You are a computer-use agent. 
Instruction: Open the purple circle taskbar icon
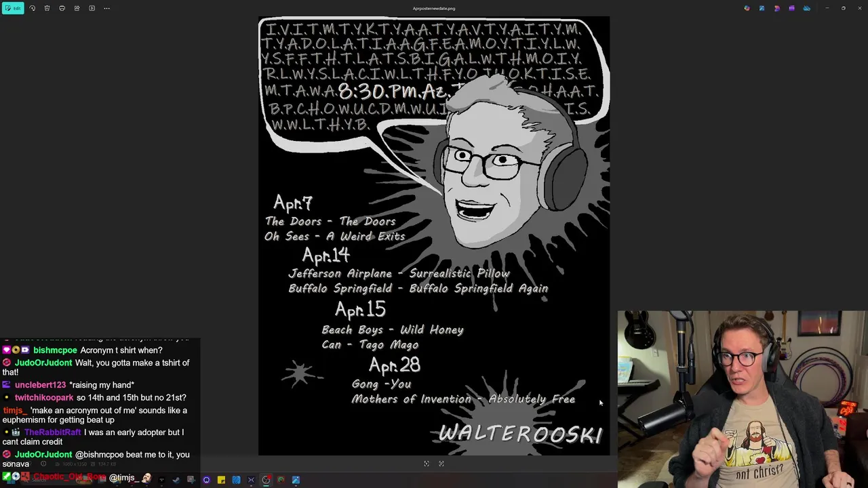click(x=206, y=480)
